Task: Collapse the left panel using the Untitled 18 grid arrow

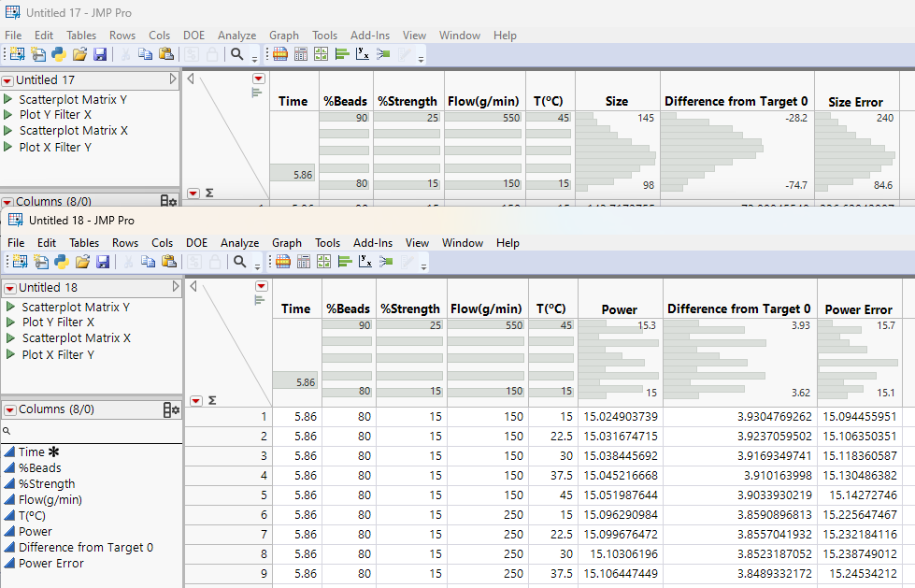Action: pyautogui.click(x=193, y=287)
